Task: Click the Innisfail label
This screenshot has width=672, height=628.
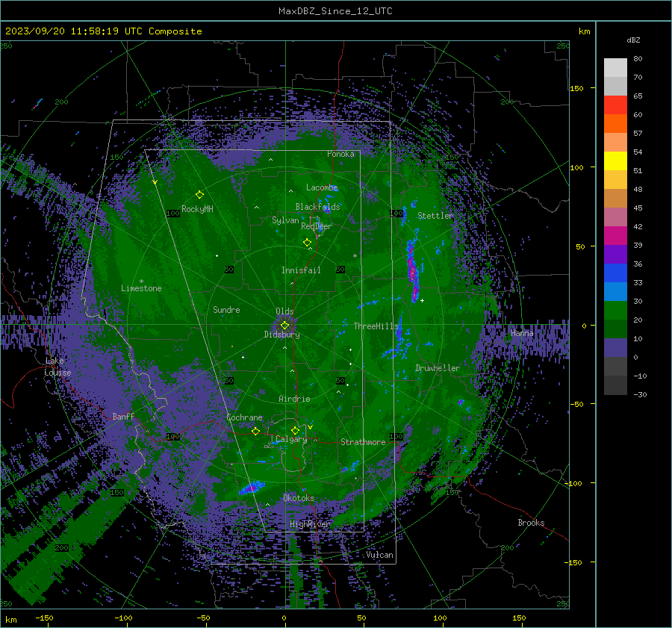Action: point(301,270)
